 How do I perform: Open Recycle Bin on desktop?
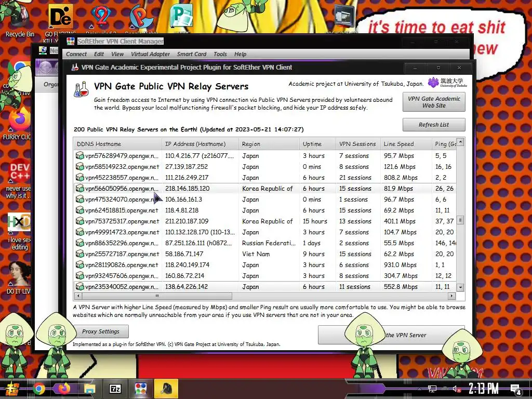pyautogui.click(x=19, y=19)
